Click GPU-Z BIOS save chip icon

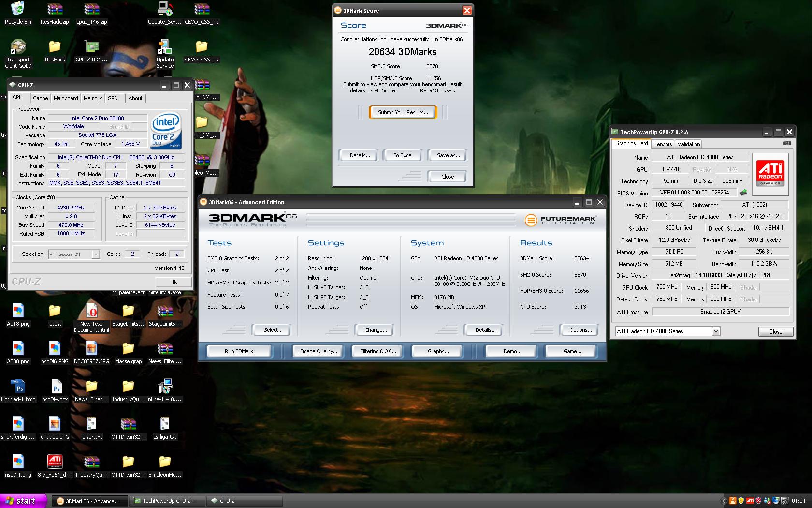coord(743,192)
